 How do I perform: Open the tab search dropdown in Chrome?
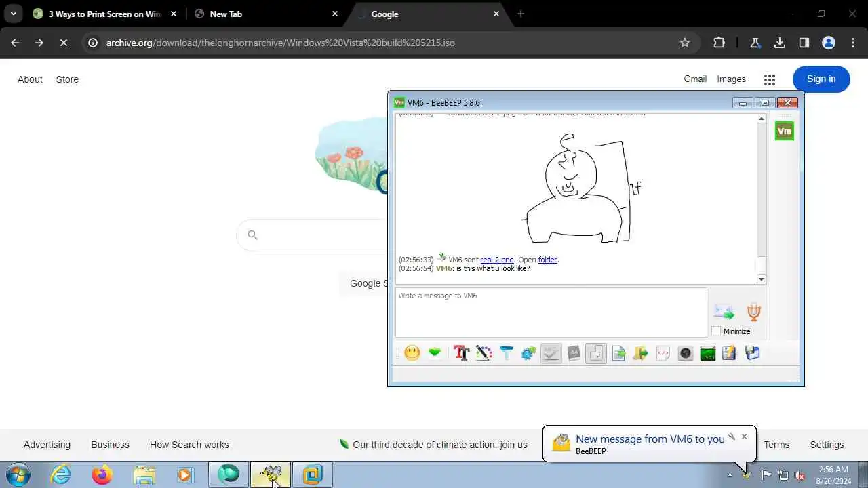click(13, 14)
